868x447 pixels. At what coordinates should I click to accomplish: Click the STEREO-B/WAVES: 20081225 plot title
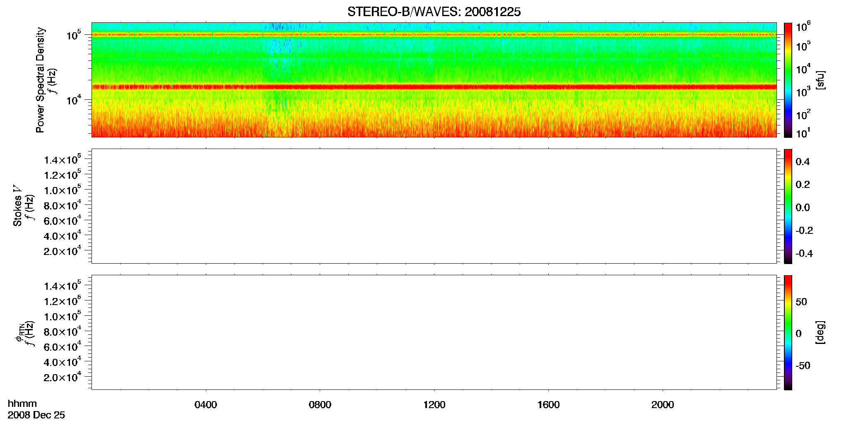(434, 12)
